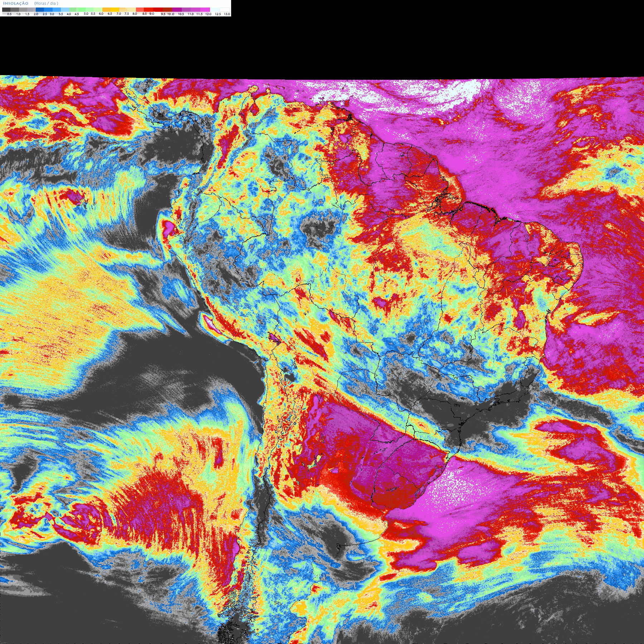Viewport: 644px width, 644px height.
Task: Select the 2.0 legend value
Action: tap(36, 14)
